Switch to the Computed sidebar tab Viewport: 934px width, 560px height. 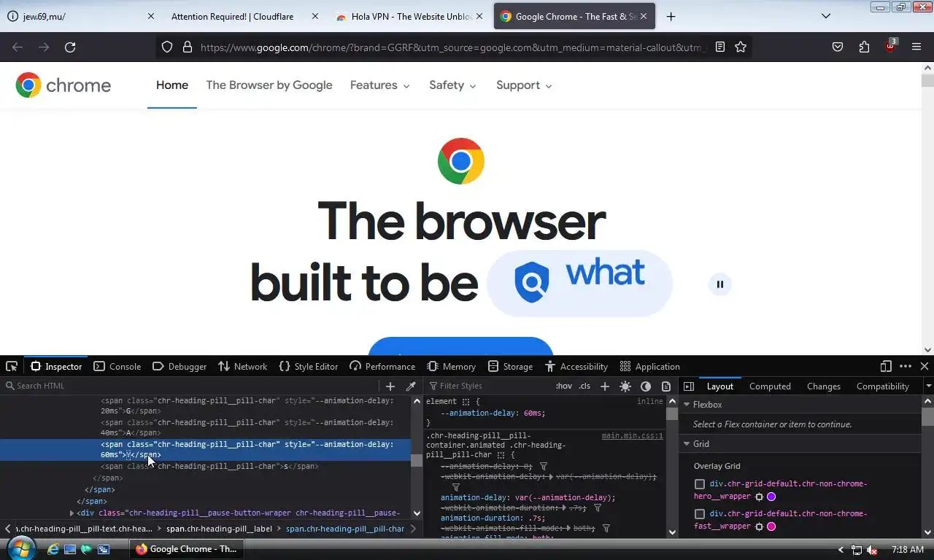770,386
